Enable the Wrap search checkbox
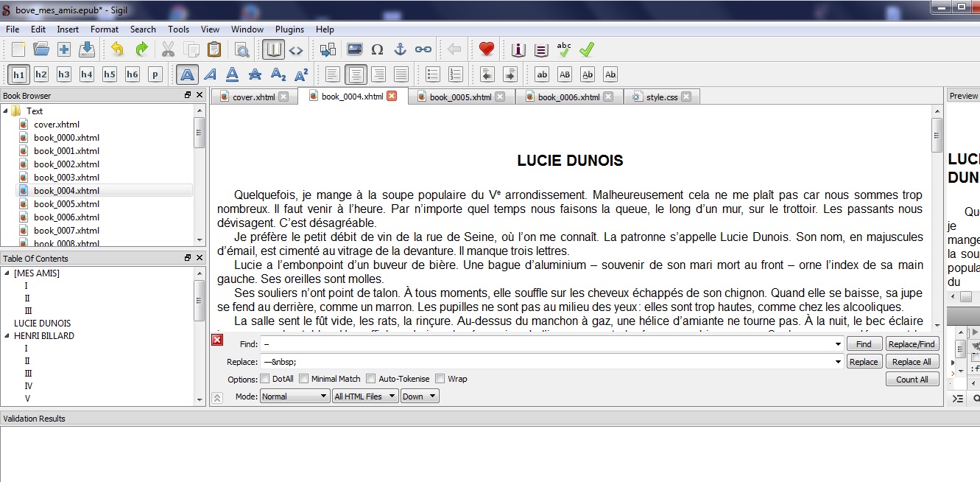The width and height of the screenshot is (980, 482). [x=440, y=380]
